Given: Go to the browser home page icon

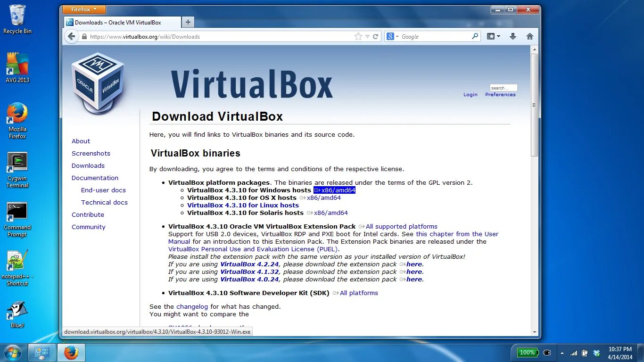Looking at the screenshot, I should pos(530,36).
